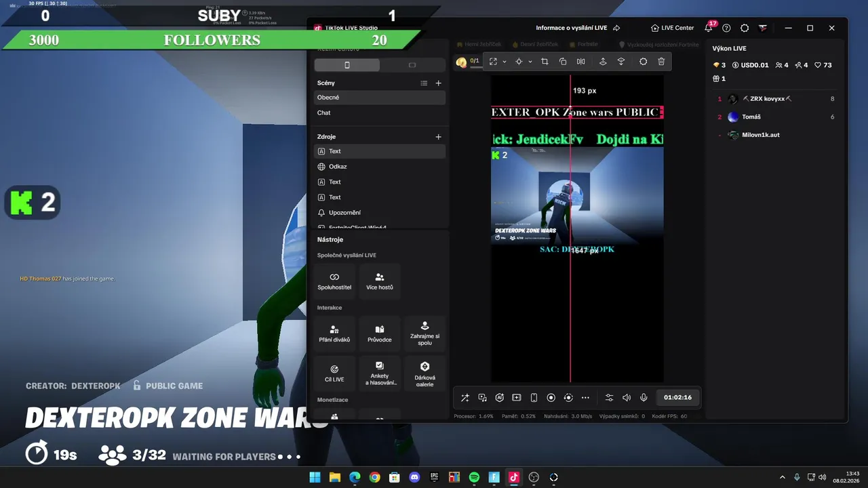Screen dimensions: 868x488
Task: Open Dárková galerie tool
Action: 425,373
